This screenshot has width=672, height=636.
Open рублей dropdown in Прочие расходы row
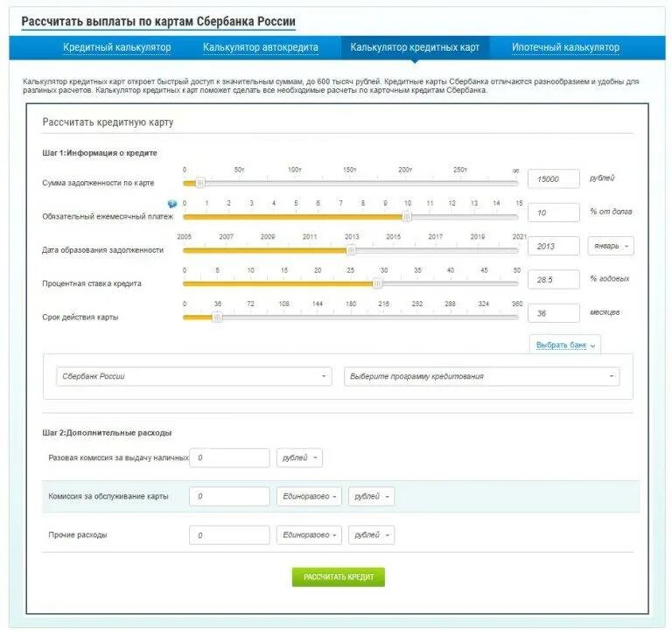click(x=372, y=535)
